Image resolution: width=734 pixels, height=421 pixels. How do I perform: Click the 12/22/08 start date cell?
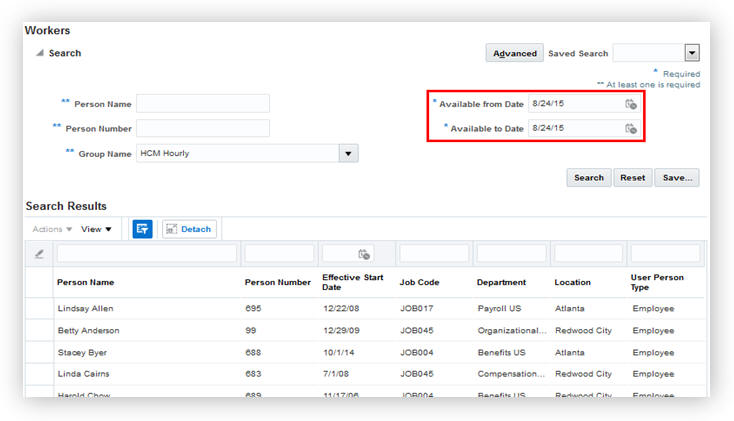pyautogui.click(x=341, y=309)
